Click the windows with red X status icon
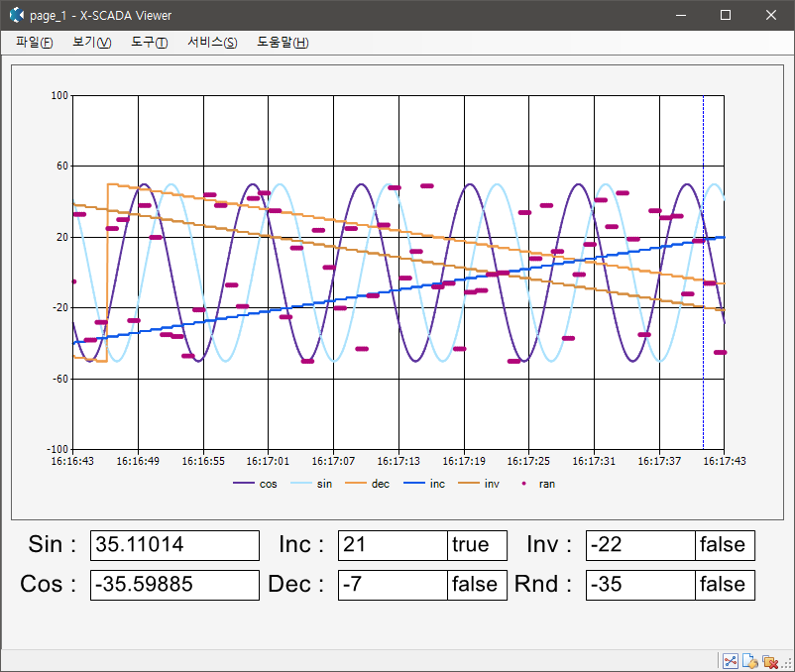 (769, 661)
